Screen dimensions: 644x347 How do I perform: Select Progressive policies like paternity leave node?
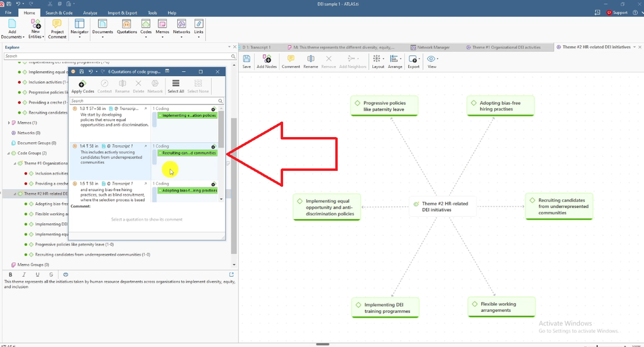(x=384, y=106)
